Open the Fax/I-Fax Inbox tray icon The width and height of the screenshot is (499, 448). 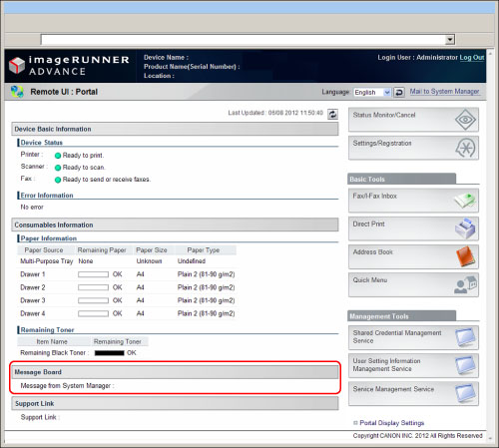click(x=465, y=201)
